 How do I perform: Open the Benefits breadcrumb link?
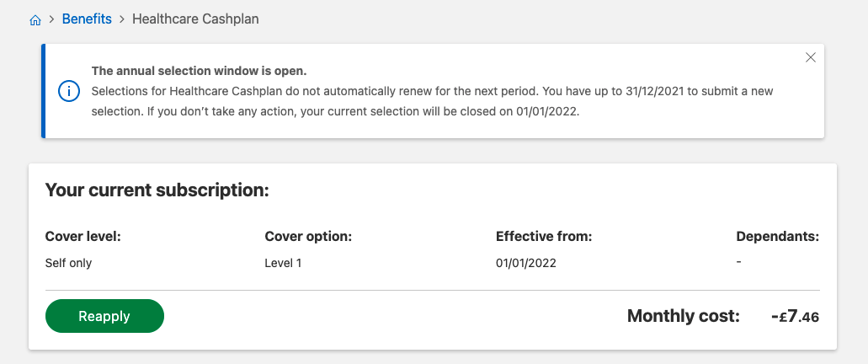tap(87, 19)
